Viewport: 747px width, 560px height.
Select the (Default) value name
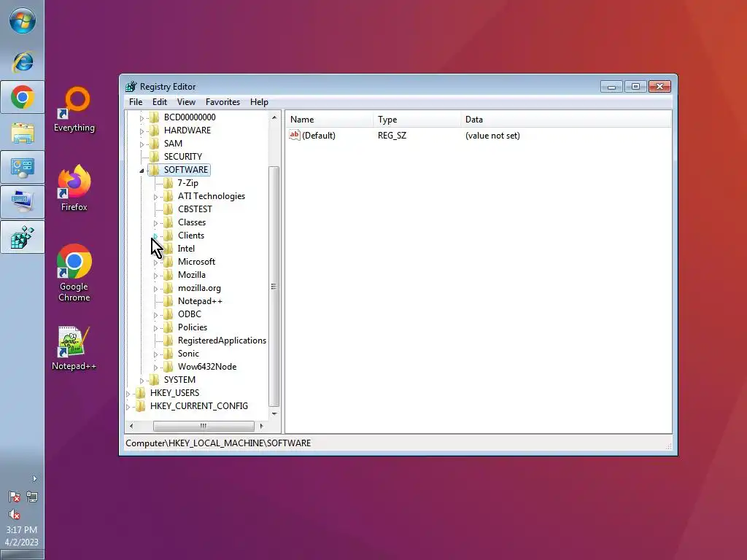point(319,136)
